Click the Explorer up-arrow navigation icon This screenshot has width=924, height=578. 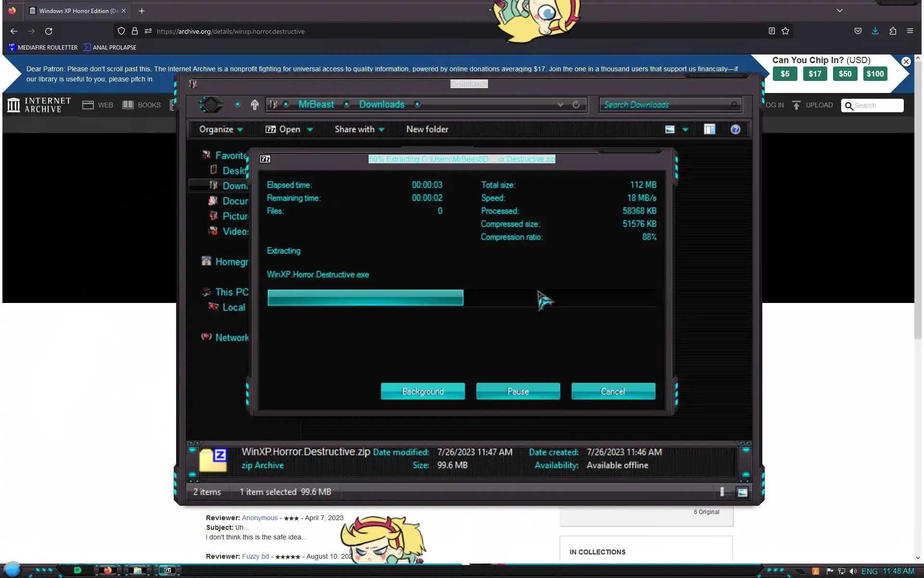pos(255,105)
